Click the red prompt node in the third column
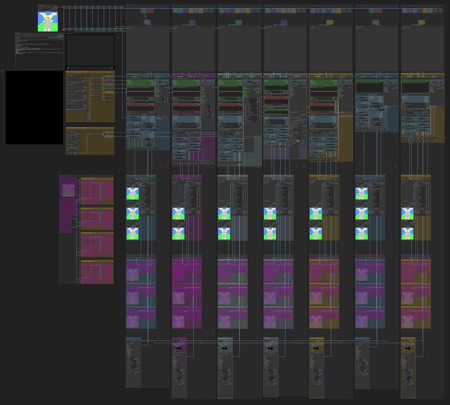 [x=231, y=108]
